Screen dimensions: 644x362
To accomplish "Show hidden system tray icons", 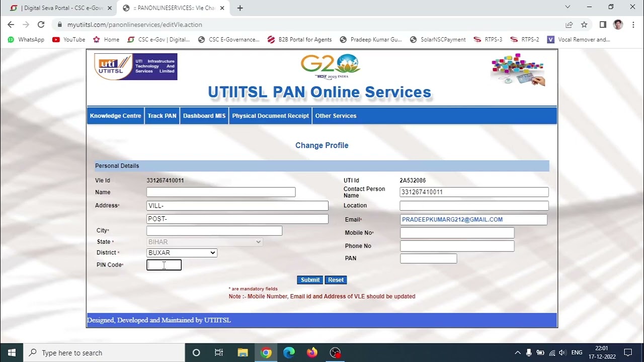I will click(x=517, y=352).
